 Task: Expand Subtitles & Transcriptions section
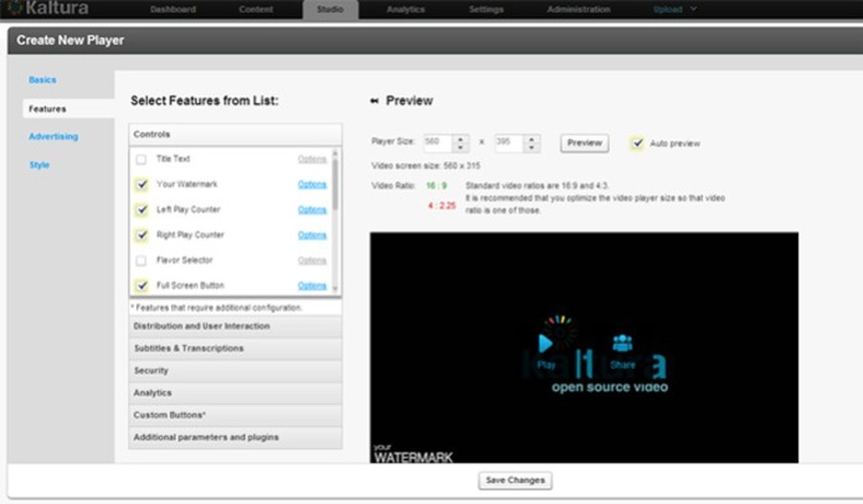click(x=235, y=348)
